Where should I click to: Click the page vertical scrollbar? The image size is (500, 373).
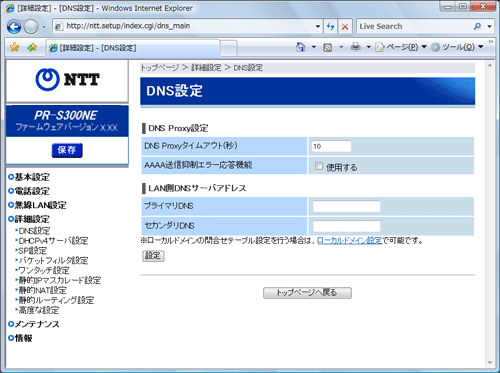pos(490,213)
